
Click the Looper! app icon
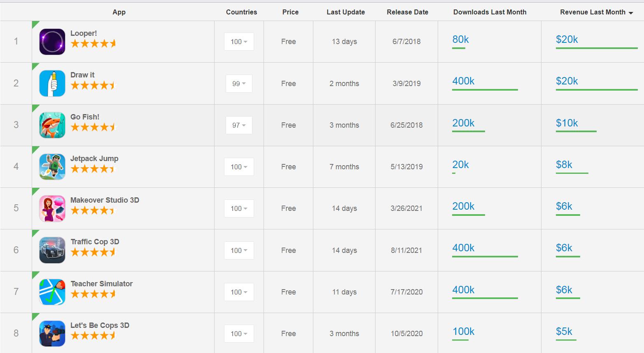point(52,42)
